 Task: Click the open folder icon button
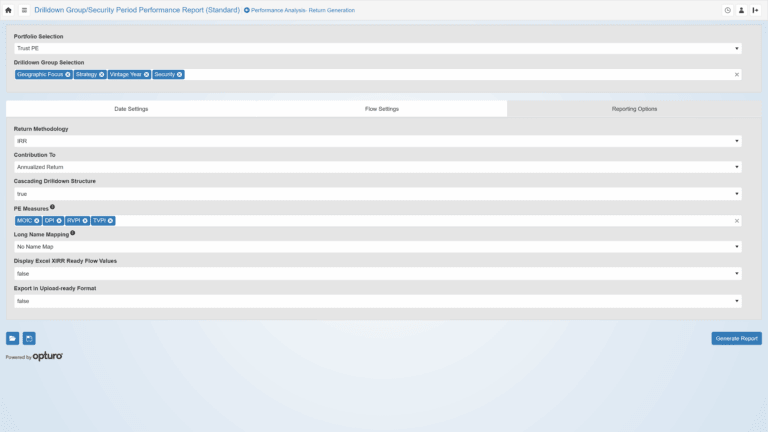tap(12, 338)
